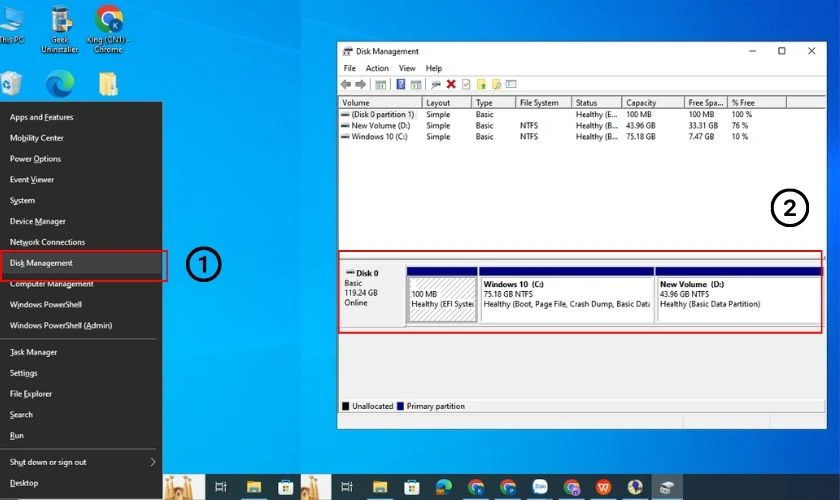Select the New Volume (D:) partition block
This screenshot has width=840, height=500.
pyautogui.click(x=739, y=295)
